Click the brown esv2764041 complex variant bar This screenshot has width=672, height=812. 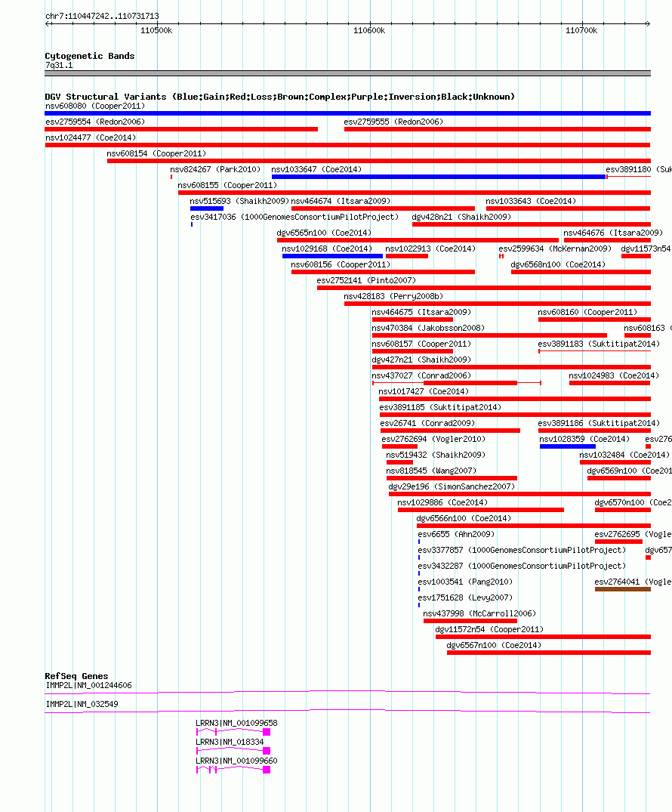pyautogui.click(x=623, y=589)
